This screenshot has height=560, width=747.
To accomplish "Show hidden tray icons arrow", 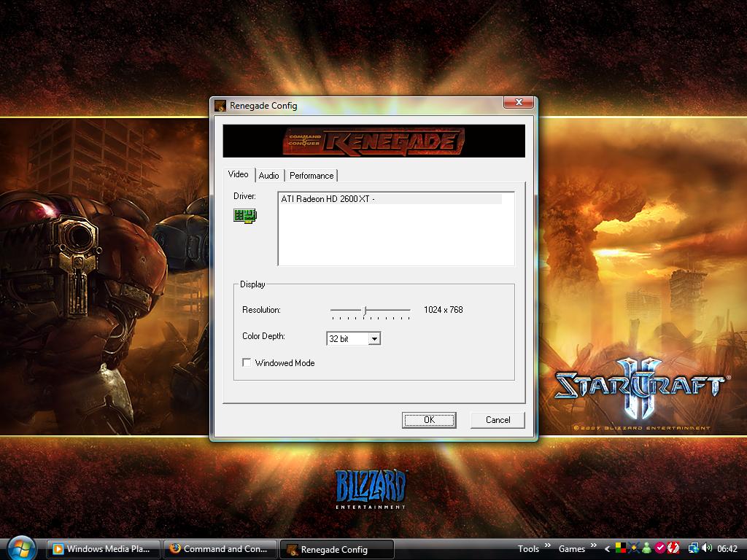I will (606, 549).
